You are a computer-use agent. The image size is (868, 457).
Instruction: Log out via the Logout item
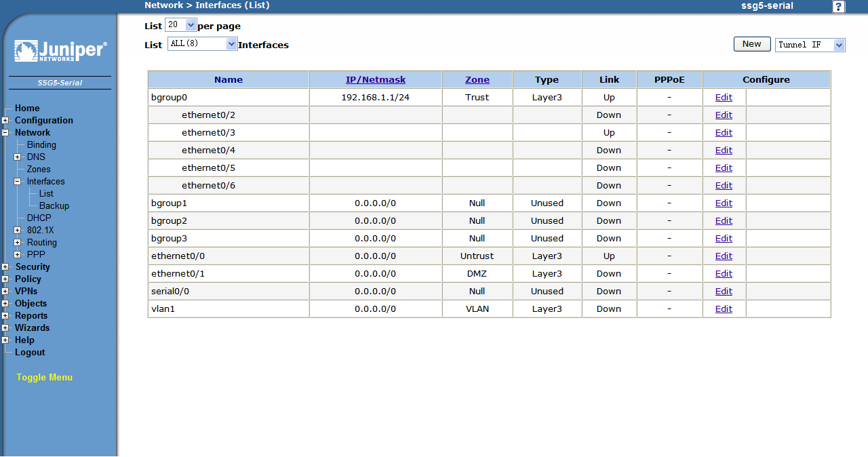pos(30,353)
